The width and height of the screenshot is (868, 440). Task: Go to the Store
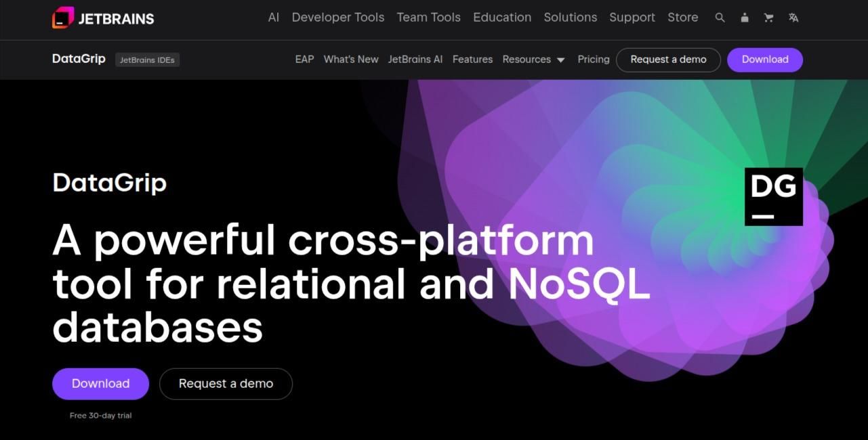coord(683,18)
